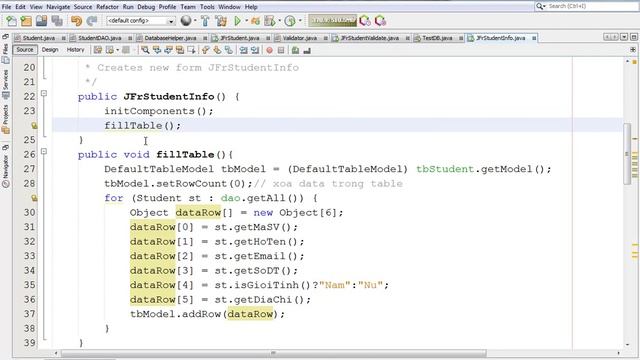Click the Build Project hammer icon
Screen dimensions: 640x360
tap(205, 21)
